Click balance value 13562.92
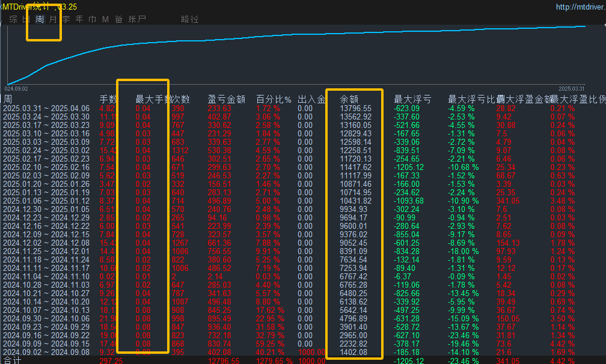This screenshot has height=364, width=606. point(355,117)
